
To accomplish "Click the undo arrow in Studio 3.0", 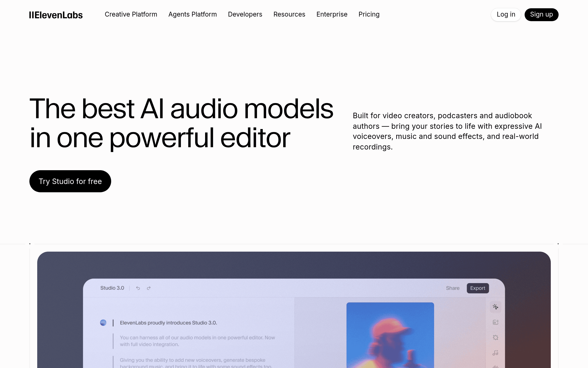I will (x=138, y=288).
